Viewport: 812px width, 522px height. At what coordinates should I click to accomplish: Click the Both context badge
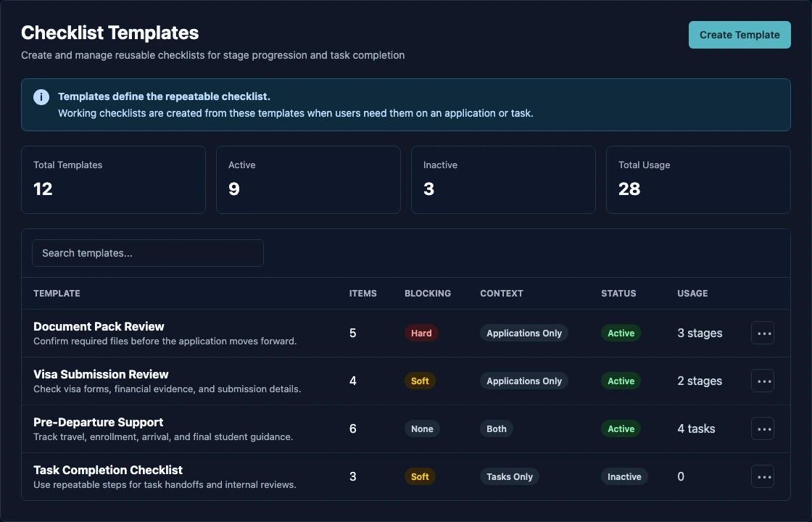[497, 428]
